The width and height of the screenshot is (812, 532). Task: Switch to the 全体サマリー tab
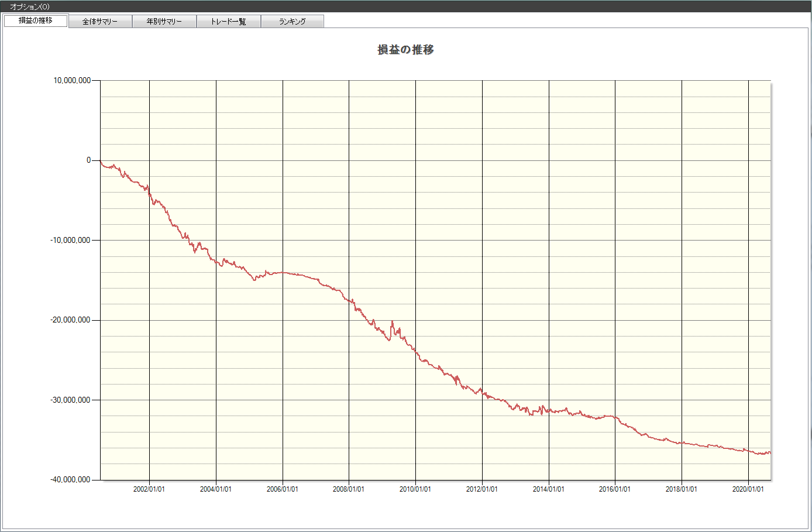[100, 21]
